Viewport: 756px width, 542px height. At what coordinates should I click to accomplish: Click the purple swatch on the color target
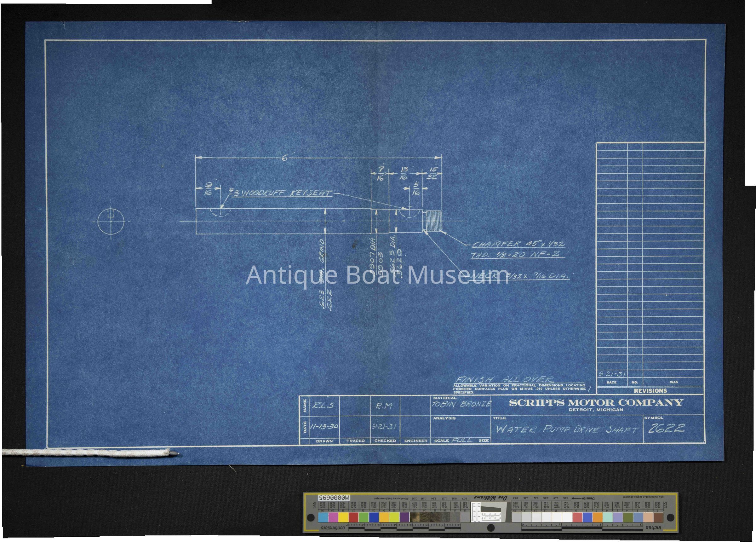[x=405, y=517]
